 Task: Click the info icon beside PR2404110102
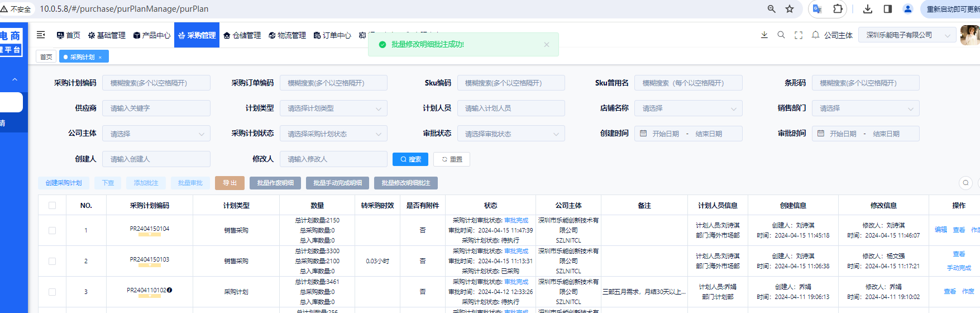169,290
